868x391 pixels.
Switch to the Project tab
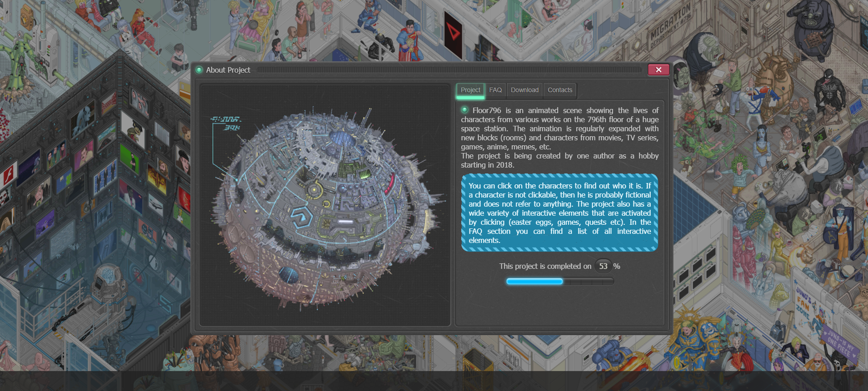pyautogui.click(x=470, y=90)
